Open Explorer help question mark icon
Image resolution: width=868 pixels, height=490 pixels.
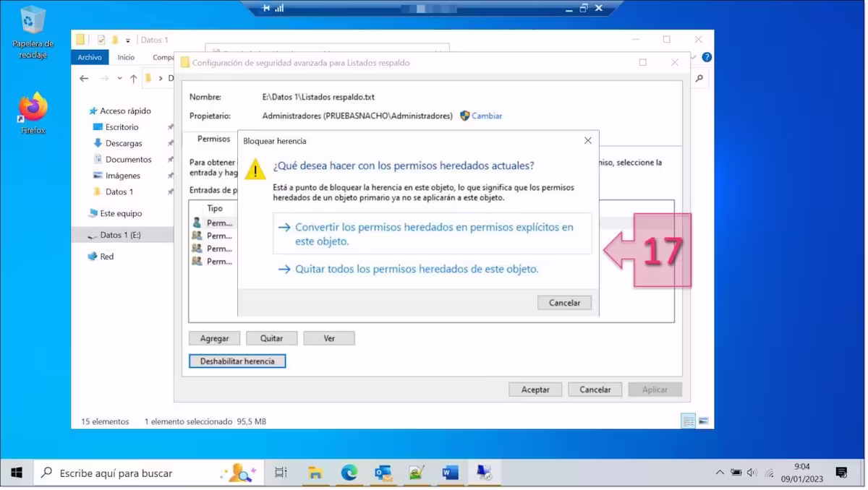(707, 57)
